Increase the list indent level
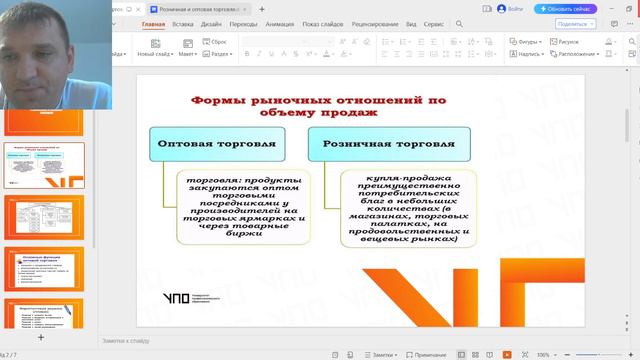The height and width of the screenshot is (360, 640). tap(433, 42)
